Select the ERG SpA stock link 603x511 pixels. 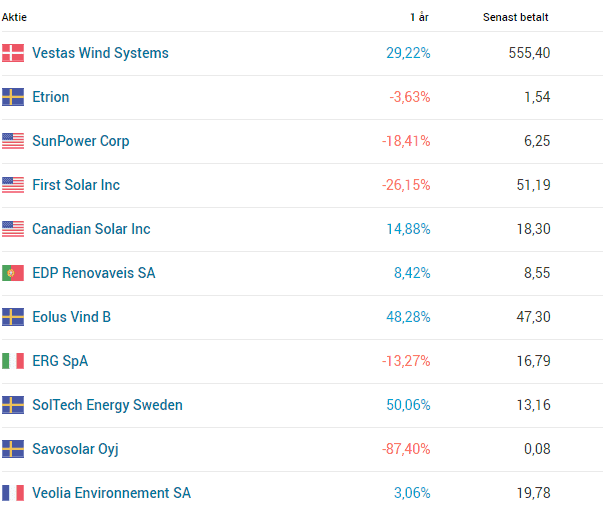[60, 361]
